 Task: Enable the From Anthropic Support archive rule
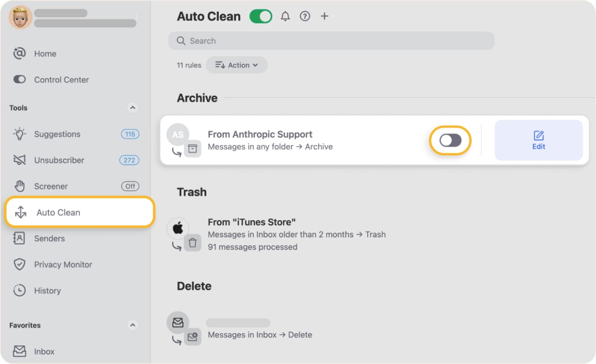(450, 140)
